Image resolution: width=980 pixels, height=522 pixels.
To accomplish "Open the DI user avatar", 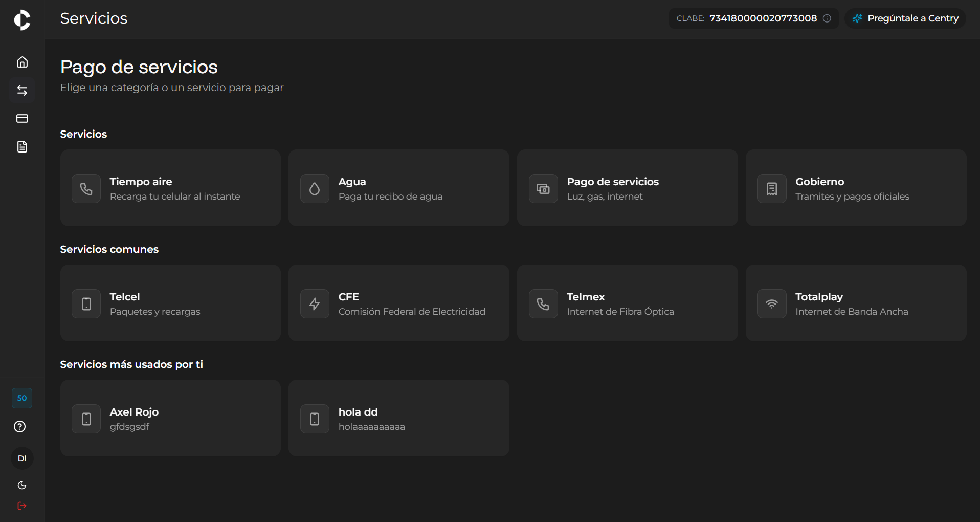I will tap(22, 459).
